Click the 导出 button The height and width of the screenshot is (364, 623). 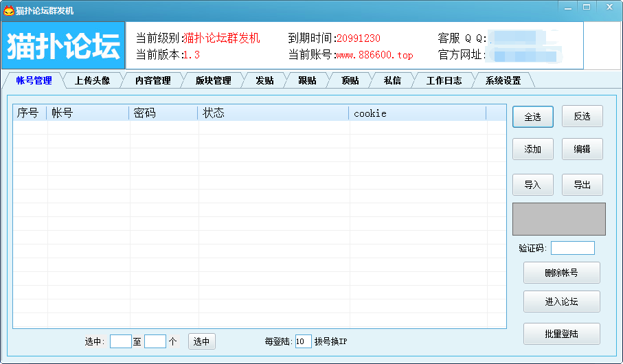[x=582, y=185]
